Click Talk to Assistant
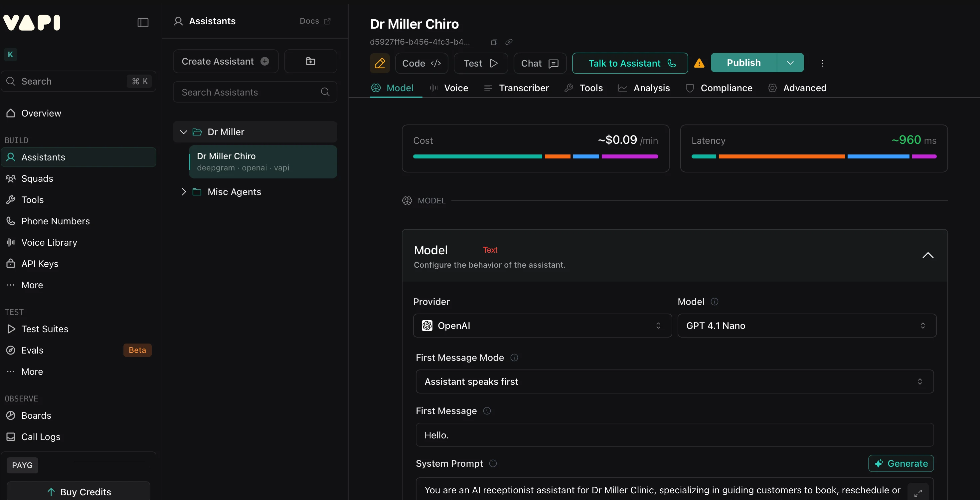 pos(630,63)
